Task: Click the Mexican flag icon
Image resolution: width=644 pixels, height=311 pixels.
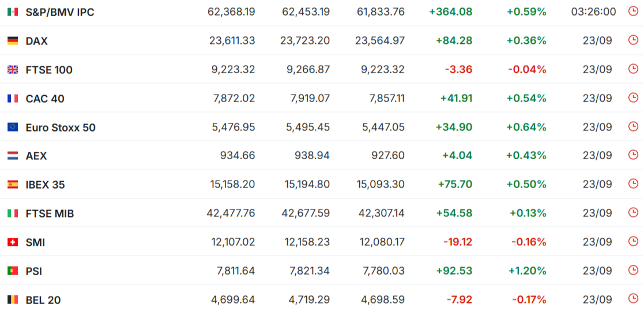Action: pyautogui.click(x=13, y=12)
